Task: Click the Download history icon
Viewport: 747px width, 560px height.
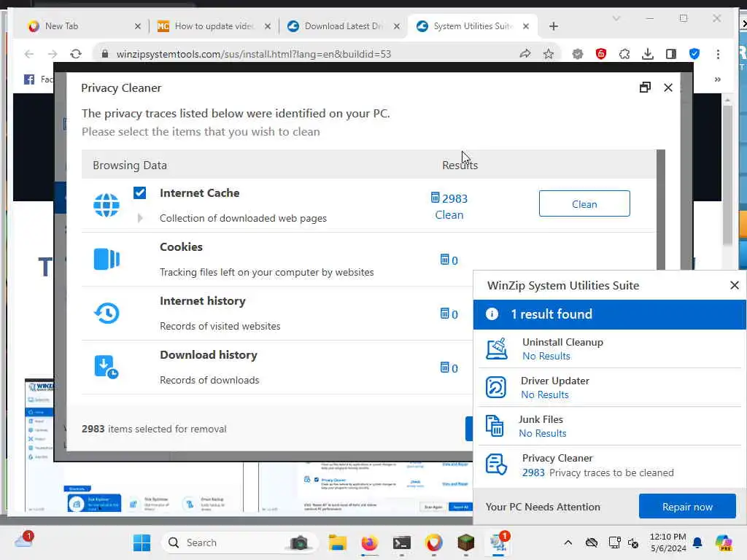Action: (107, 367)
